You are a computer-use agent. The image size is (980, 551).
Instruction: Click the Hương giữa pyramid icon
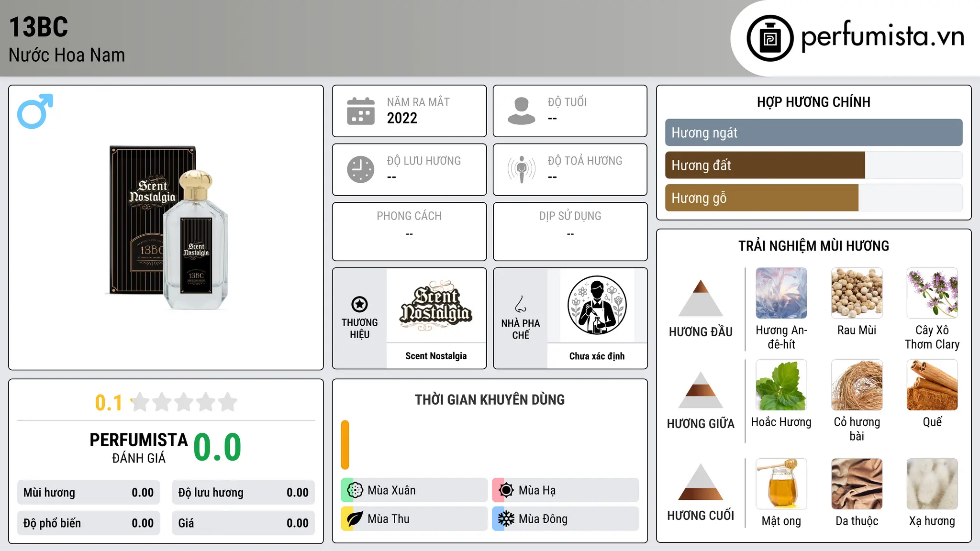(701, 389)
